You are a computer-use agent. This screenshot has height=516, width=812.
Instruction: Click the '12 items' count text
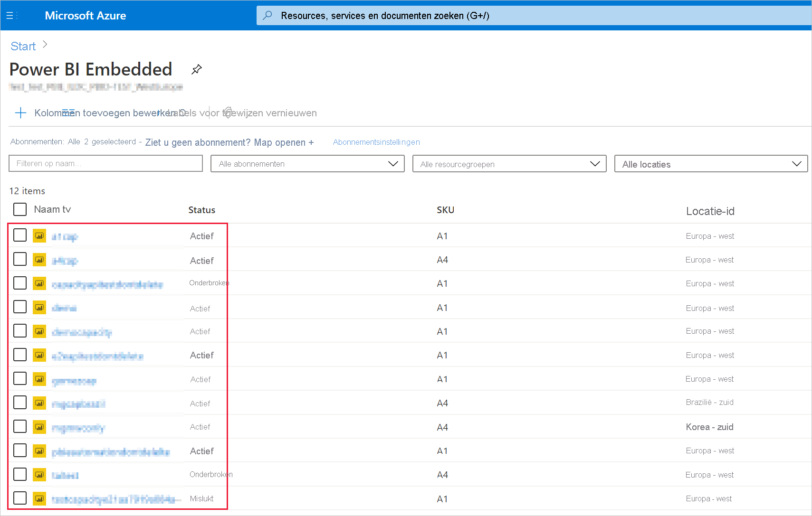[27, 191]
